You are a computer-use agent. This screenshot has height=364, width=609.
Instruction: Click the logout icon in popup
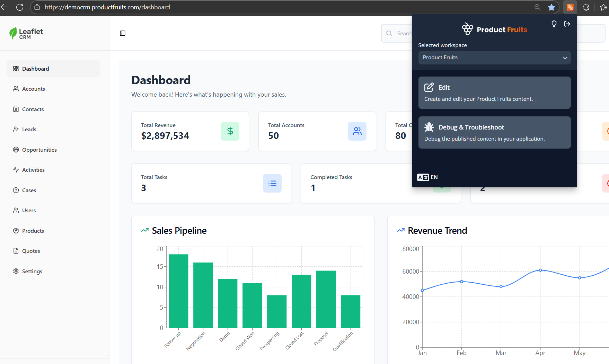[x=567, y=24]
